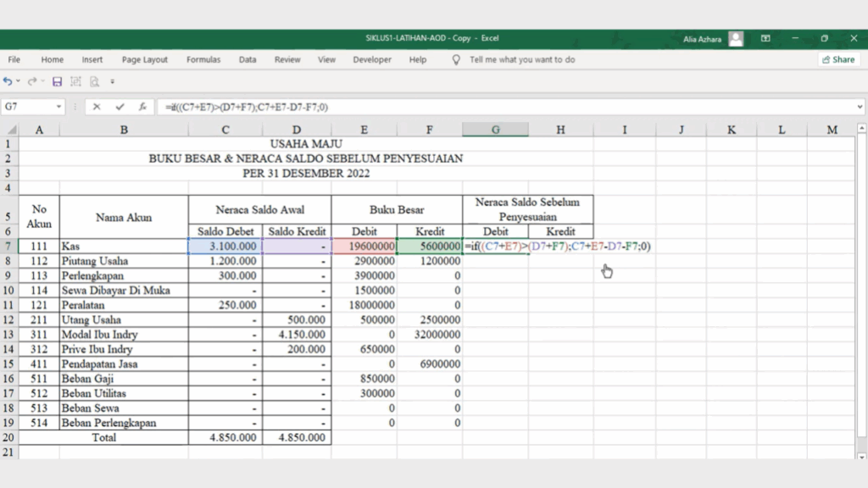This screenshot has height=488, width=868.
Task: Expand the Name Box dropdown arrow
Action: 59,107
